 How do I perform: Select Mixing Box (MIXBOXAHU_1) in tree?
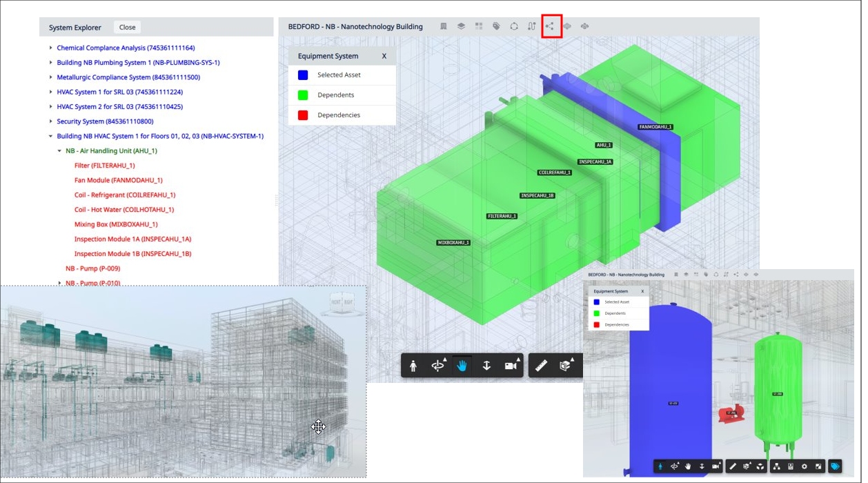116,224
